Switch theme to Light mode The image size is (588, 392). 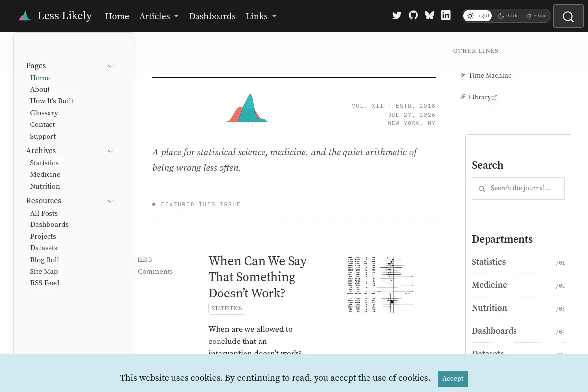click(478, 16)
